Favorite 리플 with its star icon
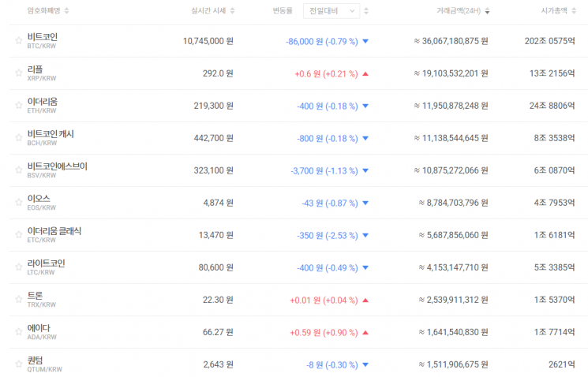This screenshot has height=377, width=588. coord(19,73)
